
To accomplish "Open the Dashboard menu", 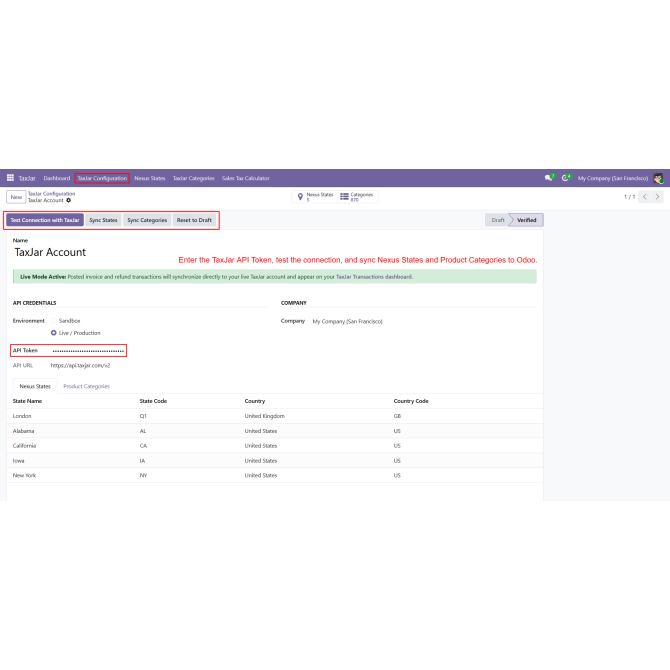I will point(57,178).
